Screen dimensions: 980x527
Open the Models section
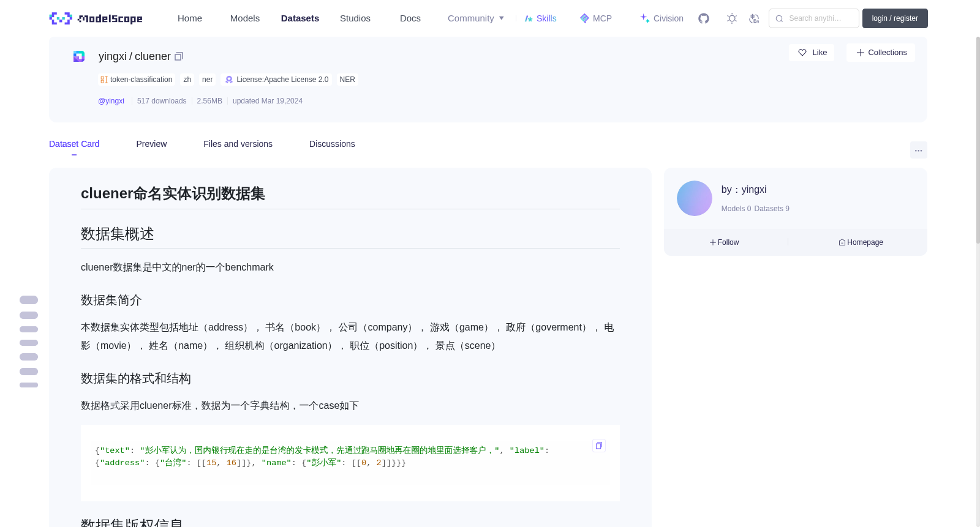[x=245, y=18]
